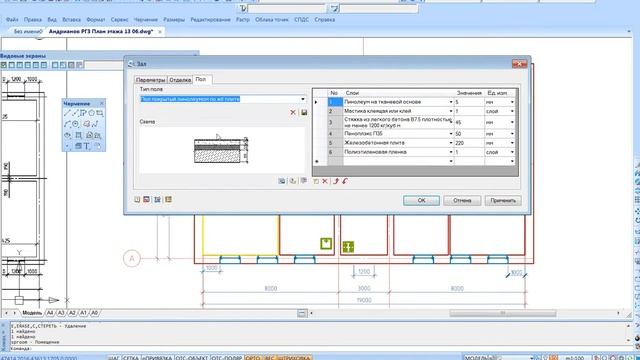Toggle СЕТКА mode in status bar
This screenshot has width=640, height=360.
tap(131, 358)
